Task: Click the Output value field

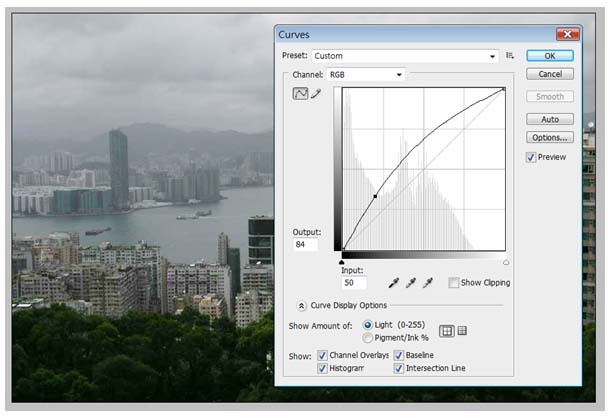Action: (x=306, y=245)
